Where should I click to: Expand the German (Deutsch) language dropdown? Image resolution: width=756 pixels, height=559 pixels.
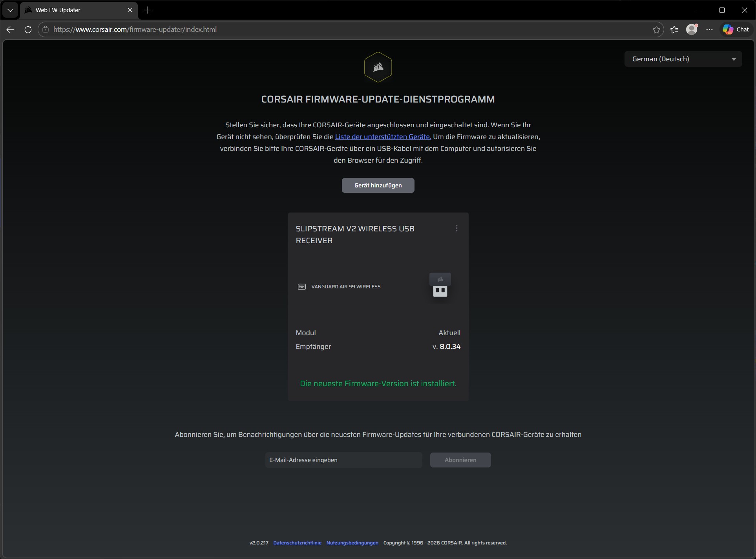coord(683,59)
